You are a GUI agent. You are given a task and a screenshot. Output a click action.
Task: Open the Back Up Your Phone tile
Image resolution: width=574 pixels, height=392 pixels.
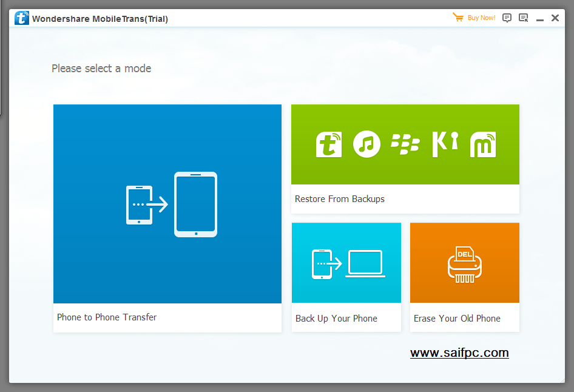(x=346, y=277)
